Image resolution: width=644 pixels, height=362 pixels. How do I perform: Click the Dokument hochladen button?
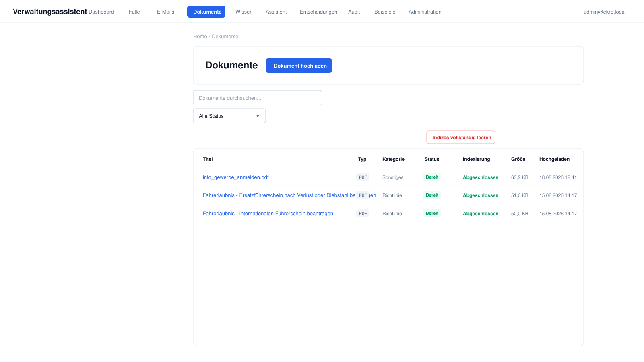click(299, 66)
